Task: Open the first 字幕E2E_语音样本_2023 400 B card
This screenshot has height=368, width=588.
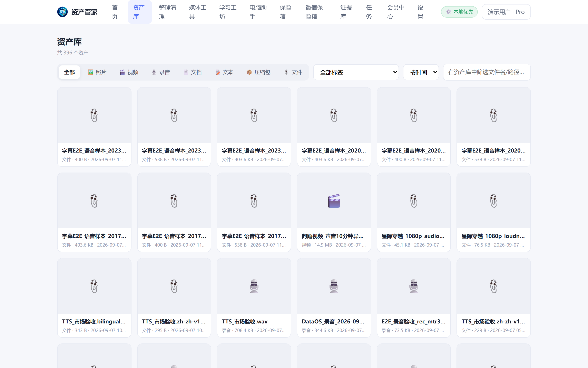Action: (94, 127)
